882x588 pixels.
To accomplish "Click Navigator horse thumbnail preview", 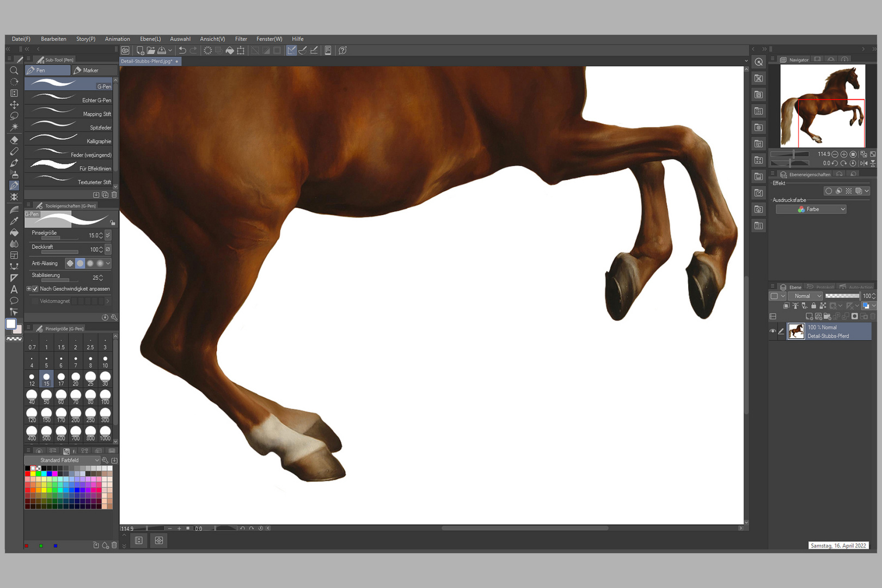I will pyautogui.click(x=823, y=106).
